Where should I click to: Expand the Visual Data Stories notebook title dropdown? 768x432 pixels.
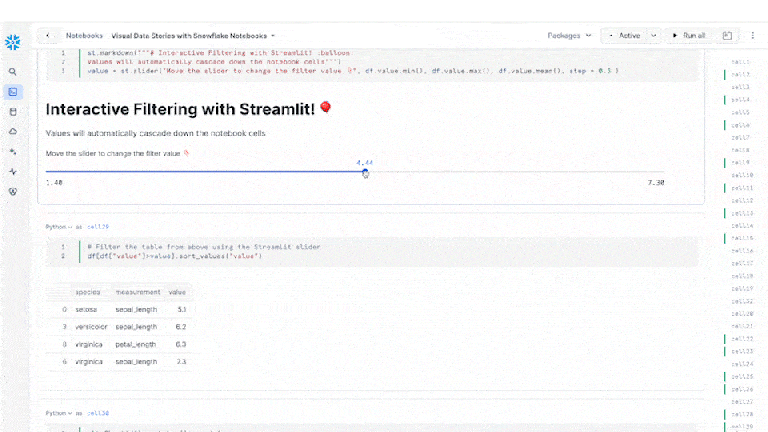coord(273,36)
